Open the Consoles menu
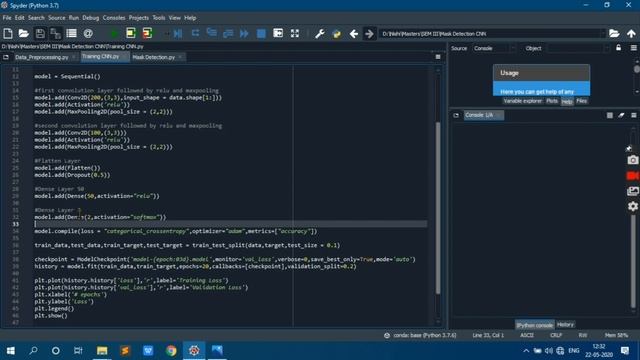 pyautogui.click(x=114, y=18)
